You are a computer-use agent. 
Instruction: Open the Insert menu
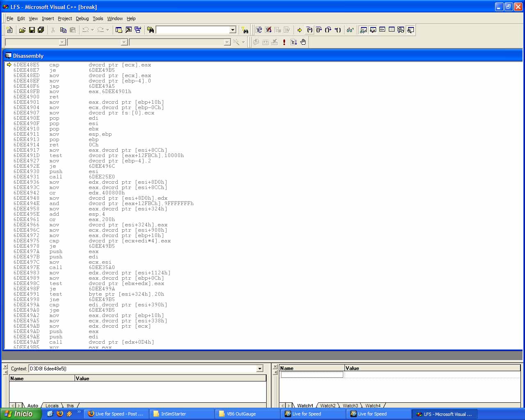pyautogui.click(x=48, y=18)
